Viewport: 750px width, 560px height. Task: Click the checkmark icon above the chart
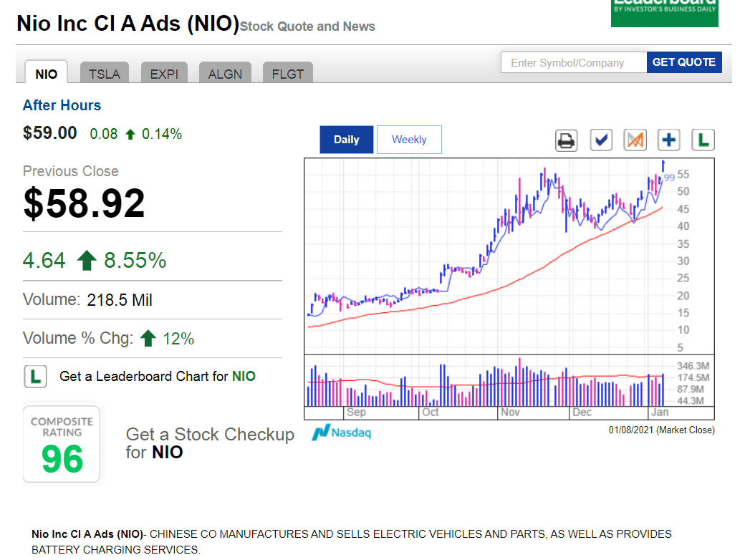click(x=601, y=140)
